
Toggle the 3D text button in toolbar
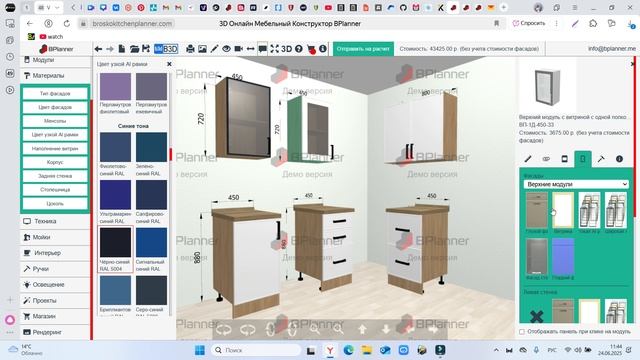[x=287, y=49]
